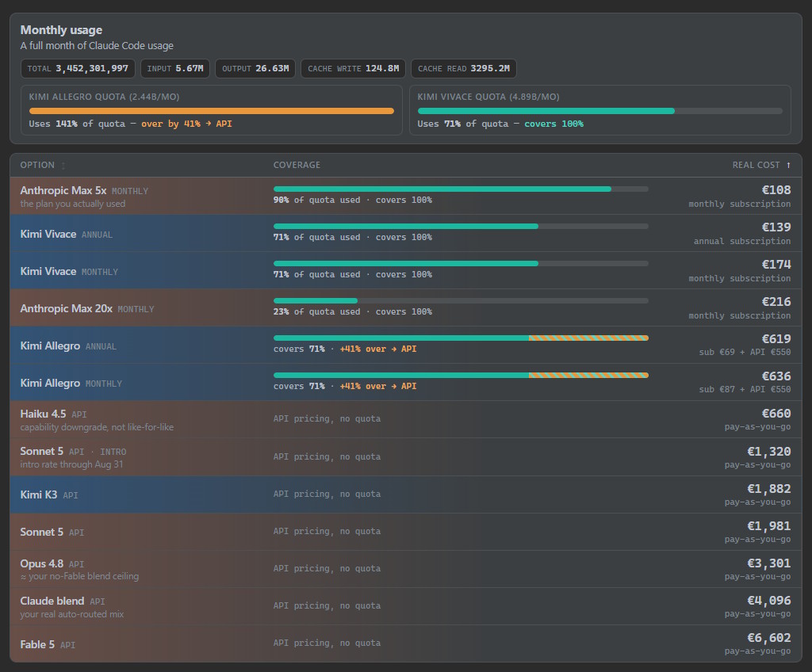Click the Coverage column header

point(297,165)
